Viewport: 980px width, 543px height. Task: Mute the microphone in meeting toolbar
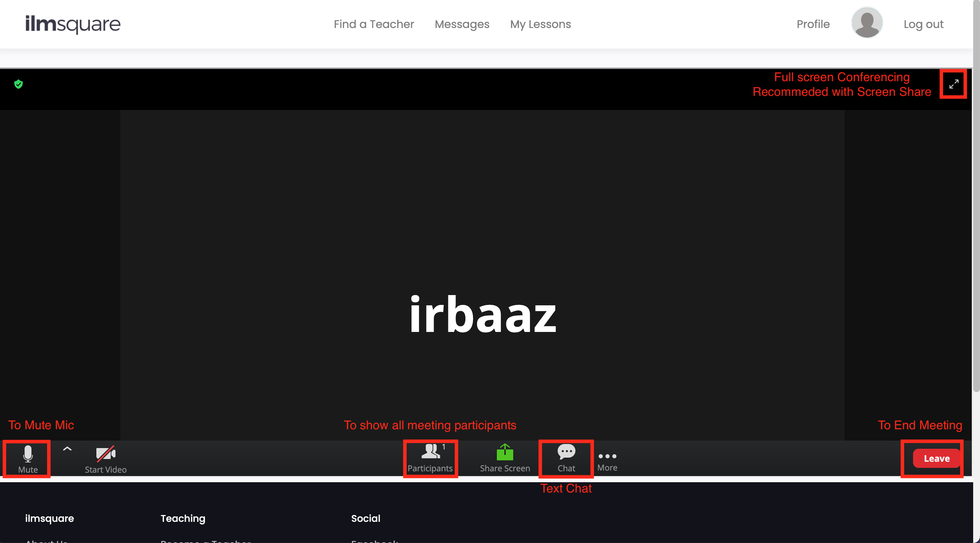pyautogui.click(x=28, y=459)
